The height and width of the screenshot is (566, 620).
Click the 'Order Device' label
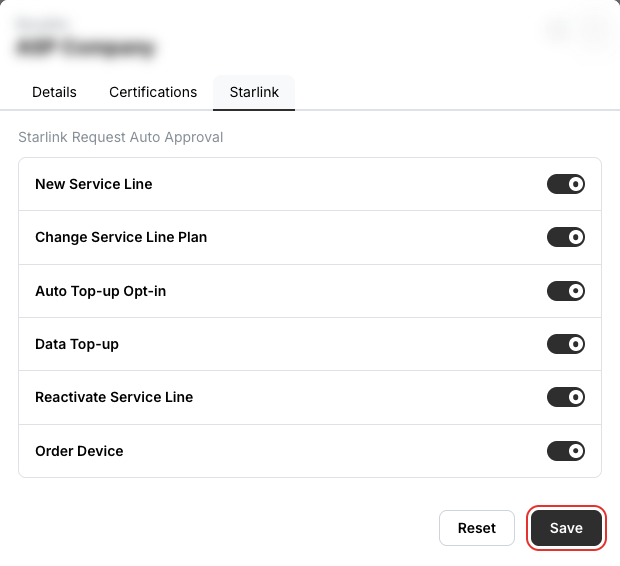point(79,451)
